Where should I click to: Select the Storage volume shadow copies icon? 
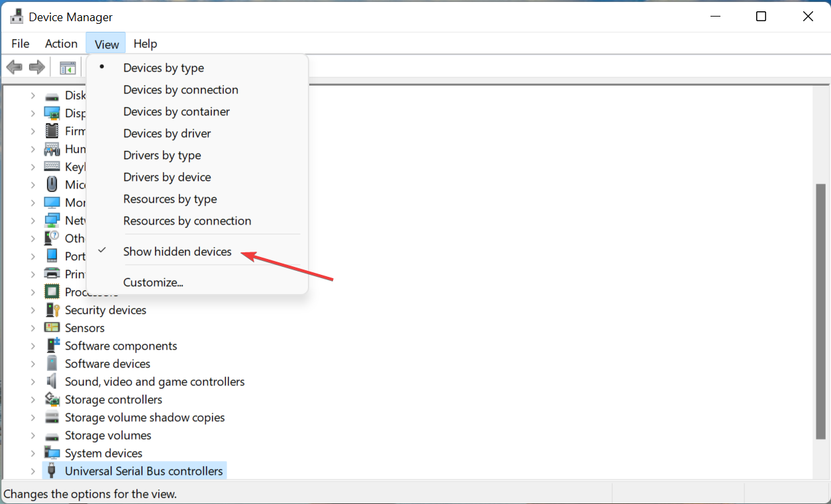[52, 417]
